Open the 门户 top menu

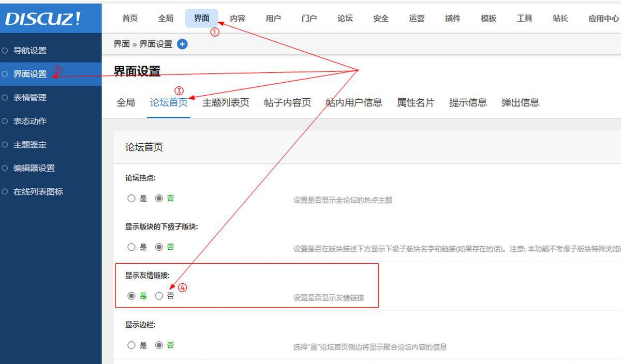[309, 18]
